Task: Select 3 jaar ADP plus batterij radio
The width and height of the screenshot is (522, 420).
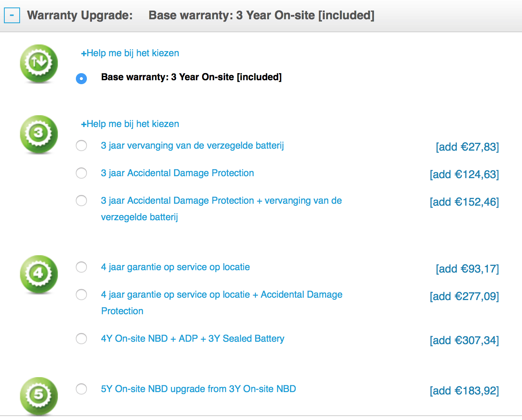Action: click(81, 201)
